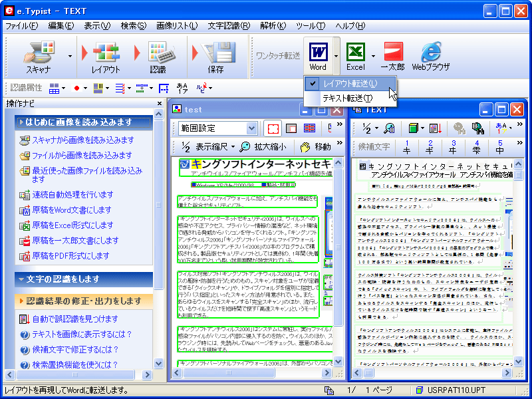Click the USRPAT110.UPT dictionary icon
Viewport: 532px width, 399px height.
pos(420,390)
